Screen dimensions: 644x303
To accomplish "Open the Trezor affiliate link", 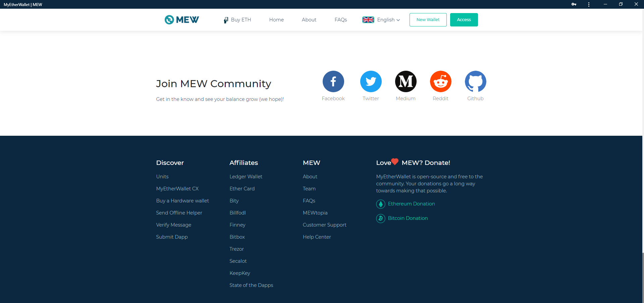I will pos(236,249).
